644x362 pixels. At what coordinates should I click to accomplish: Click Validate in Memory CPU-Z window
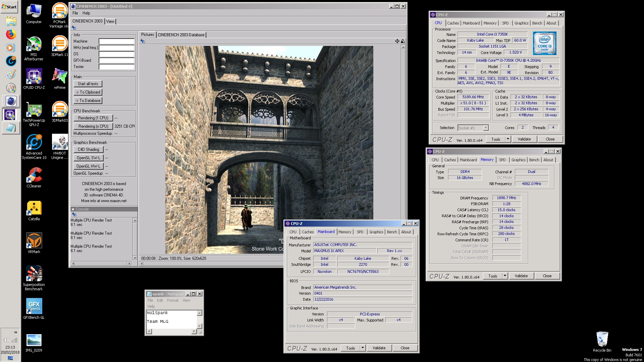pos(521,276)
